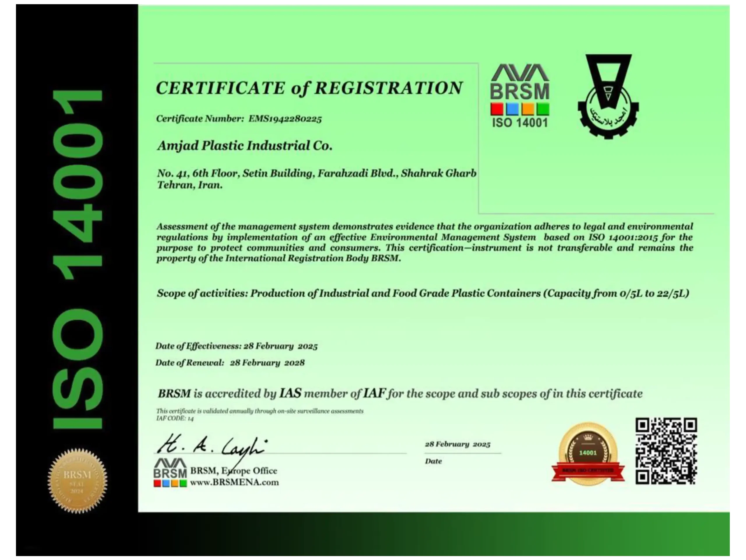The width and height of the screenshot is (746, 560).
Task: Click the gold BRSM seal on black sidebar
Action: coord(78,480)
